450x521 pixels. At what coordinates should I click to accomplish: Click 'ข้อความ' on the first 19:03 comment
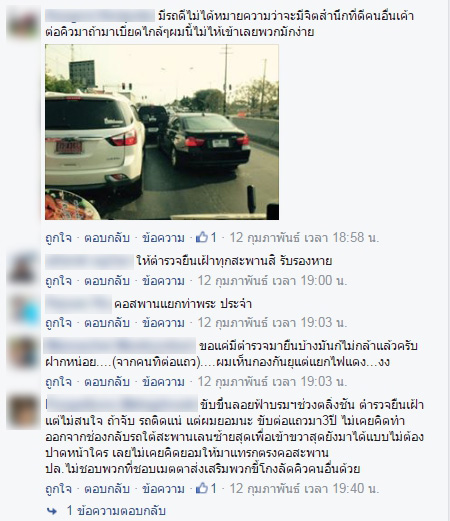click(x=163, y=323)
